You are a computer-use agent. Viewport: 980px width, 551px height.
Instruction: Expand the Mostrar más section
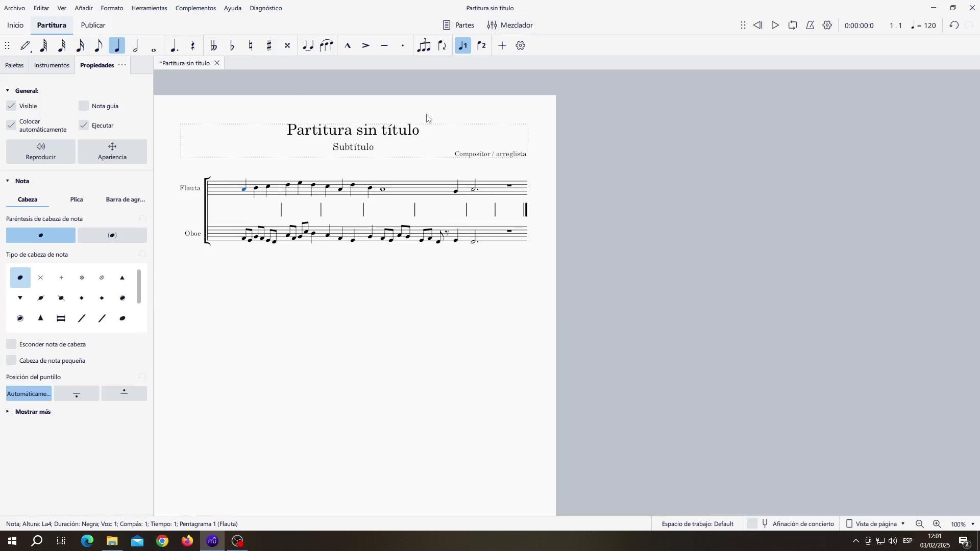[32, 412]
